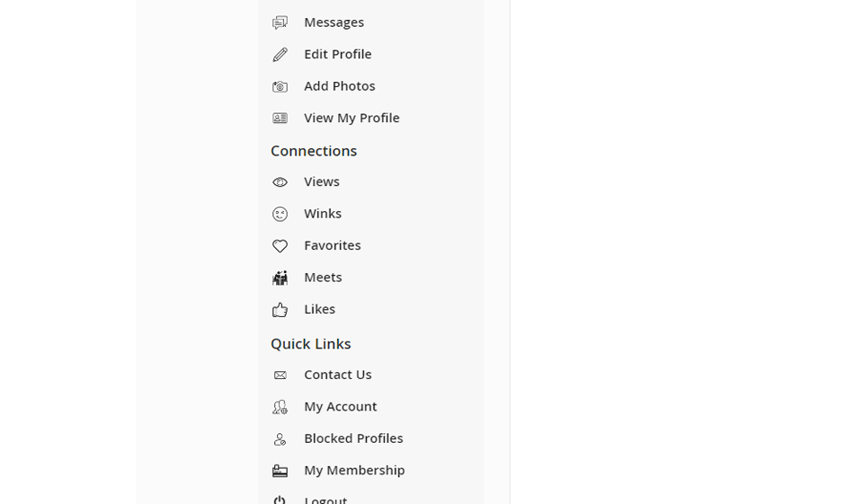Click the Blocked Profiles icon
863x504 pixels.
[x=280, y=439]
